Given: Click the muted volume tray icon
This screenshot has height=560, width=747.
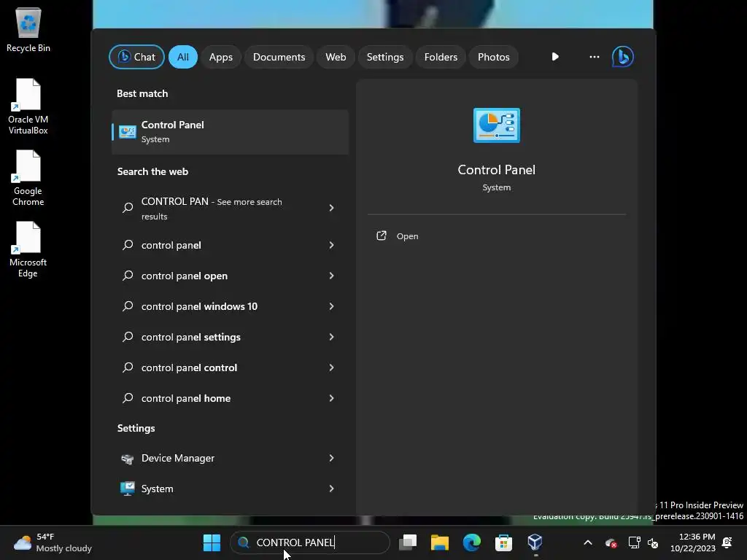Looking at the screenshot, I should point(653,542).
